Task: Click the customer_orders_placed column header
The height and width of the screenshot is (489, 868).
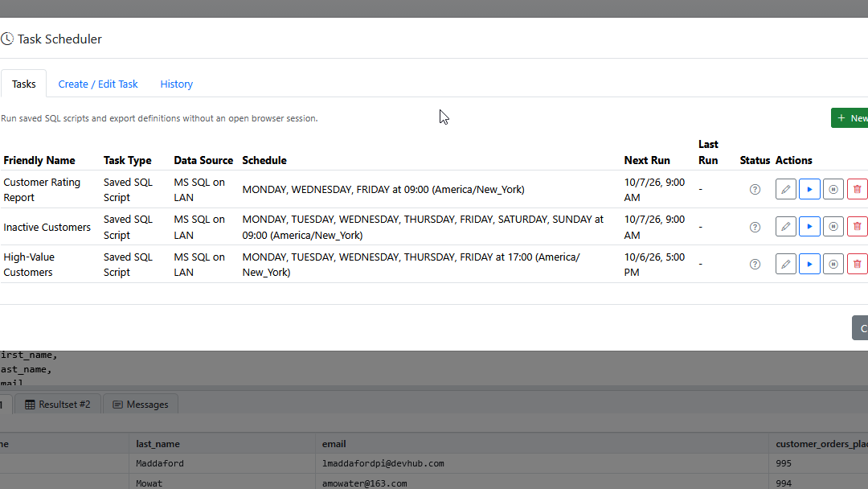Action: pos(818,444)
